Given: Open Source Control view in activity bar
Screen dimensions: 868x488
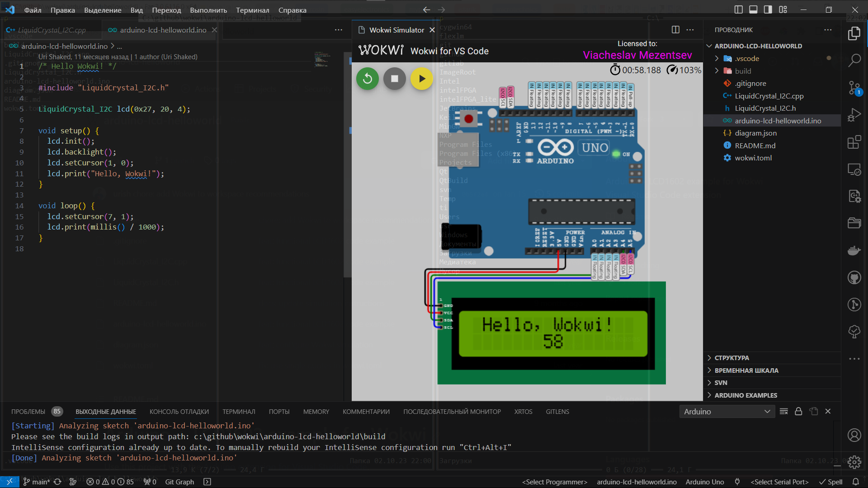Looking at the screenshot, I should pyautogui.click(x=854, y=88).
